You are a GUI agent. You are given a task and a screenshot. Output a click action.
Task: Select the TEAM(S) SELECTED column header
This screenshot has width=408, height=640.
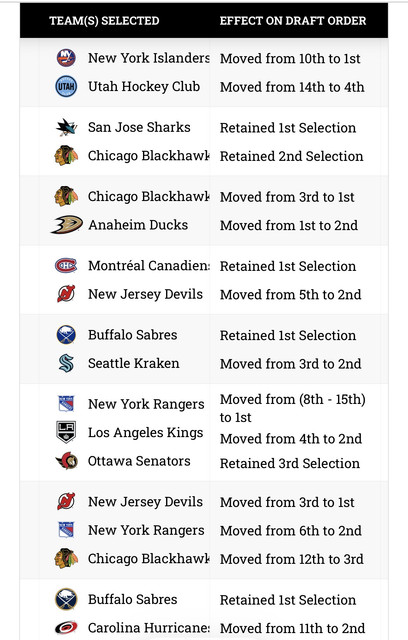point(104,21)
